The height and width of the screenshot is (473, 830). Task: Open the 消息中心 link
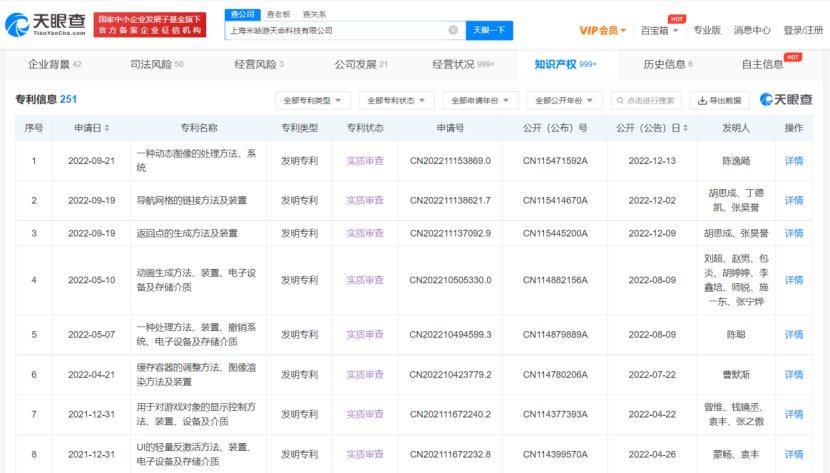pos(752,30)
